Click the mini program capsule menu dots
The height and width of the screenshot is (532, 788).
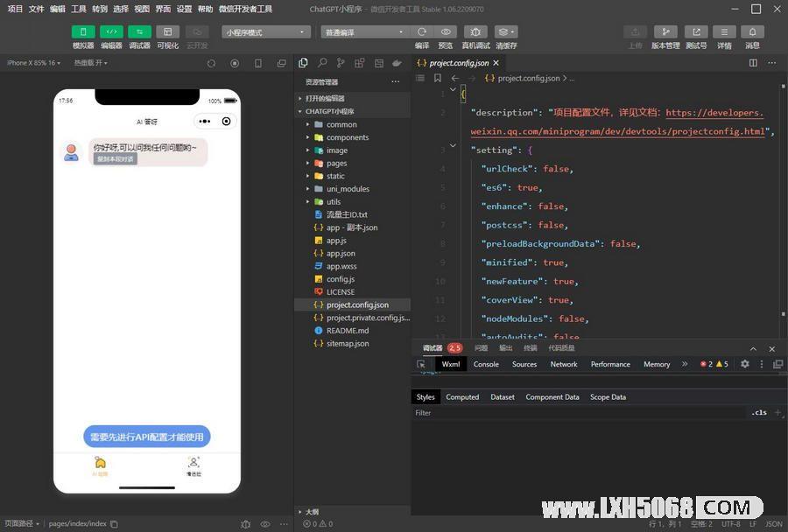[205, 121]
